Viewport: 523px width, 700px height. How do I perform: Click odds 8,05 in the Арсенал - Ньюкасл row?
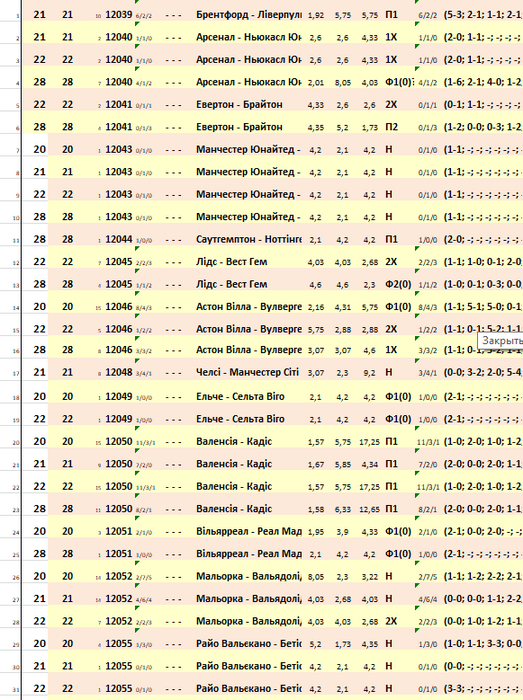(343, 83)
